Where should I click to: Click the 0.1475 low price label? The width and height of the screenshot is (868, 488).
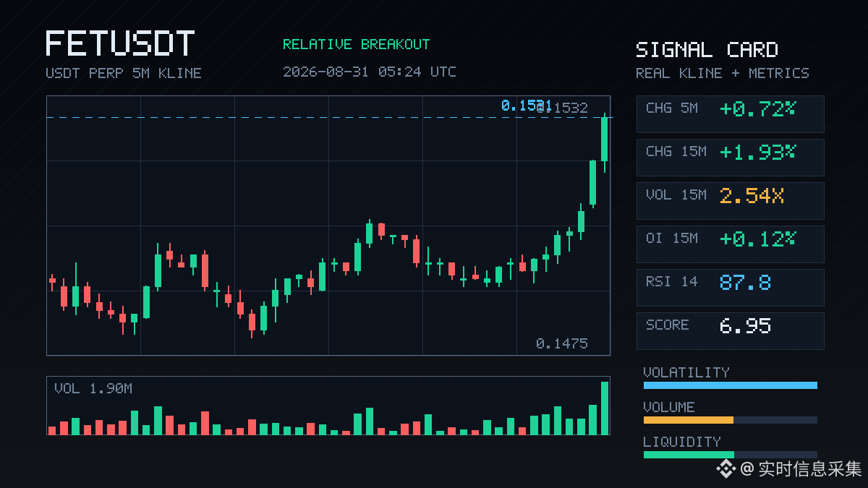562,343
